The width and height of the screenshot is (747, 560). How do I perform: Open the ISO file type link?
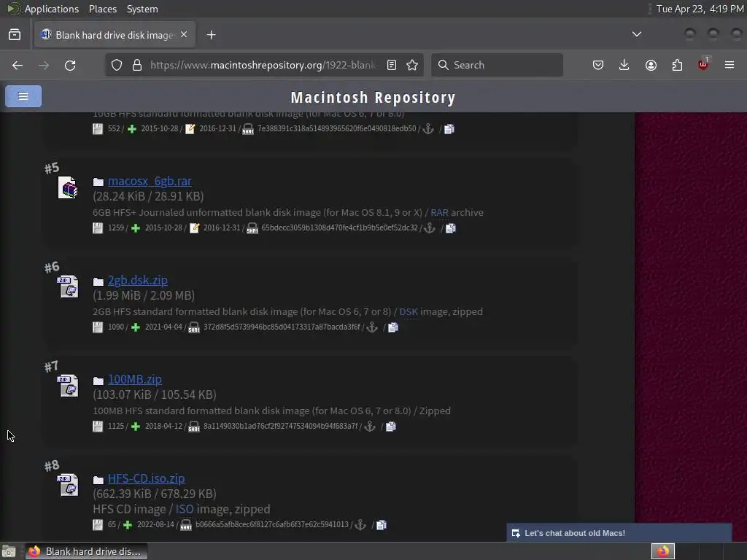185,509
